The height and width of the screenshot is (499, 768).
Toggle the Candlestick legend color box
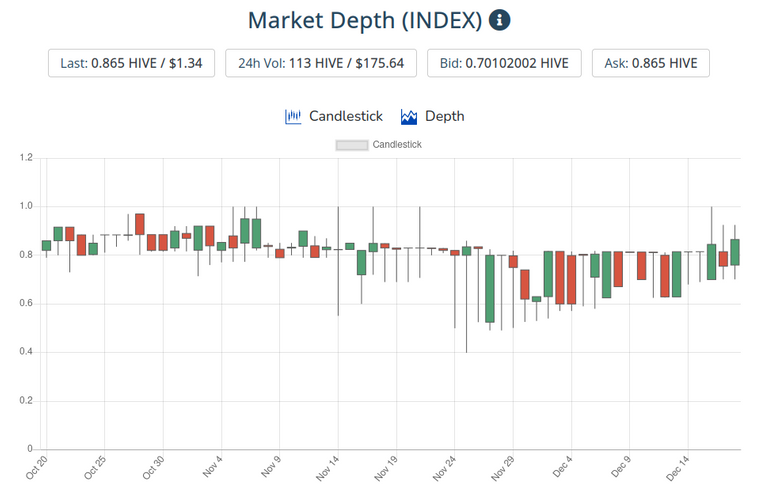pos(352,145)
